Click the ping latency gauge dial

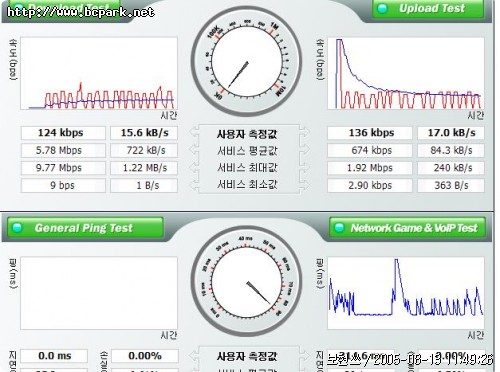click(247, 281)
